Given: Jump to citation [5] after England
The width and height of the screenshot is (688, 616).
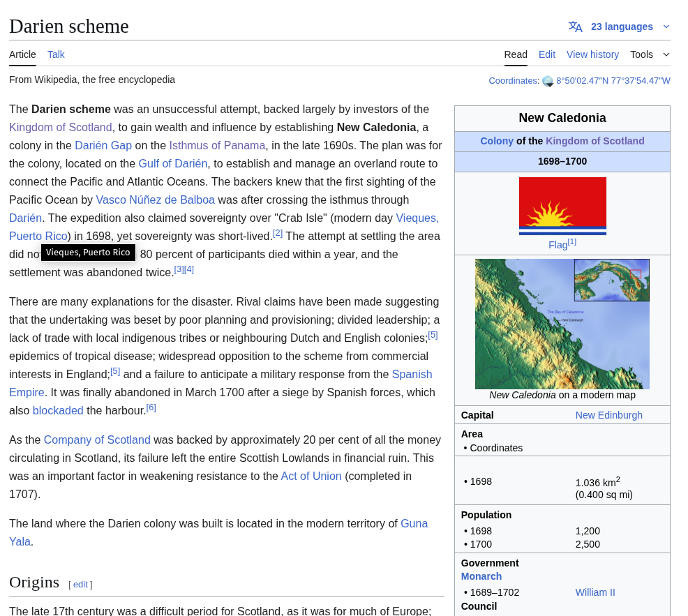Looking at the screenshot, I should (115, 372).
